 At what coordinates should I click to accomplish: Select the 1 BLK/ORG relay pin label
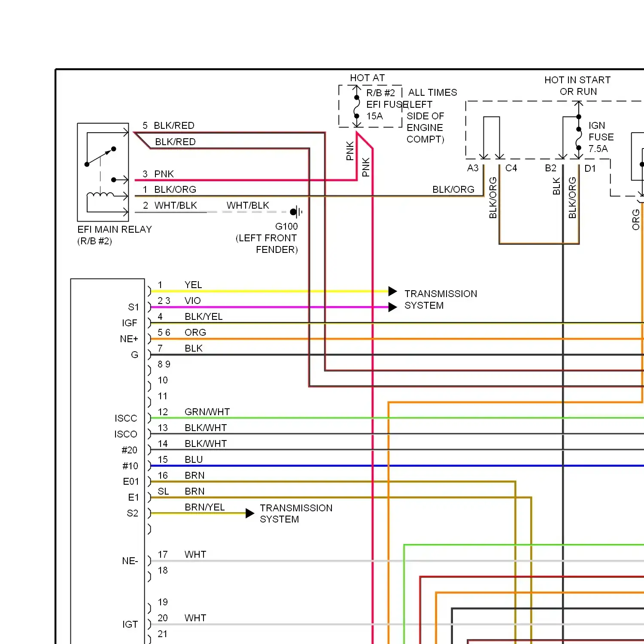pos(169,189)
